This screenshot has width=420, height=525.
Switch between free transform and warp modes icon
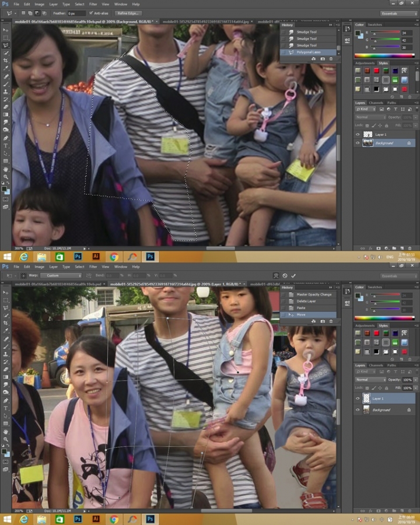tap(276, 275)
